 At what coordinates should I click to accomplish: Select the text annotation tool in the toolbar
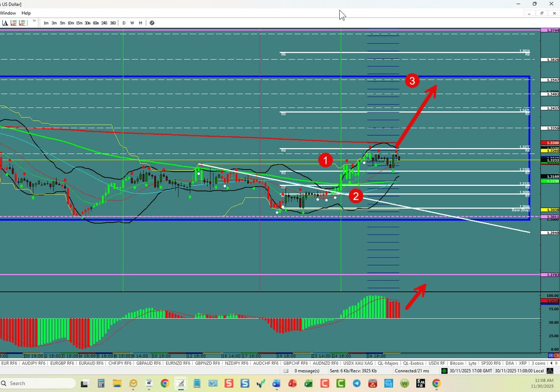click(5, 22)
